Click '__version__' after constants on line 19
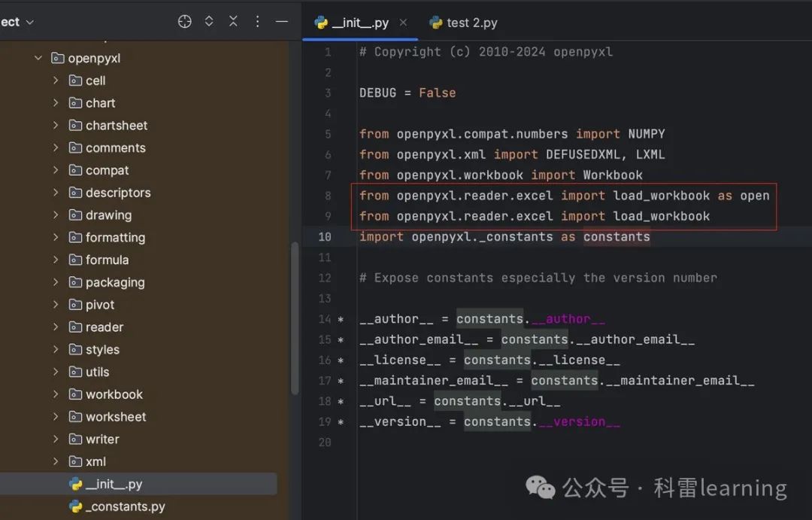The width and height of the screenshot is (812, 520). (x=579, y=421)
